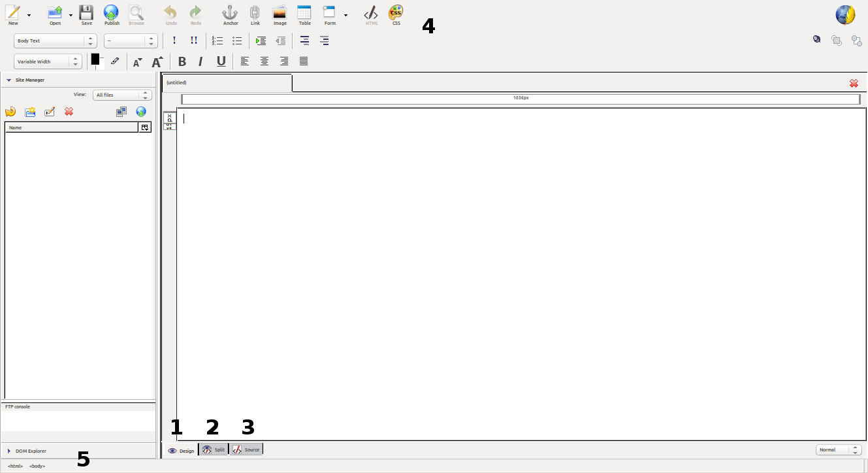Switch to the Split view tab

pyautogui.click(x=214, y=449)
